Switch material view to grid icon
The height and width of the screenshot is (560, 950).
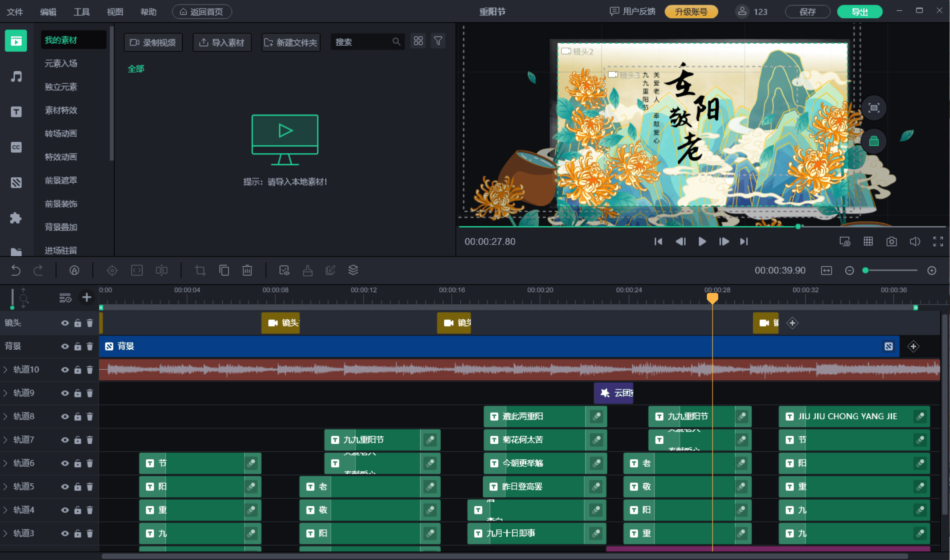tap(418, 41)
